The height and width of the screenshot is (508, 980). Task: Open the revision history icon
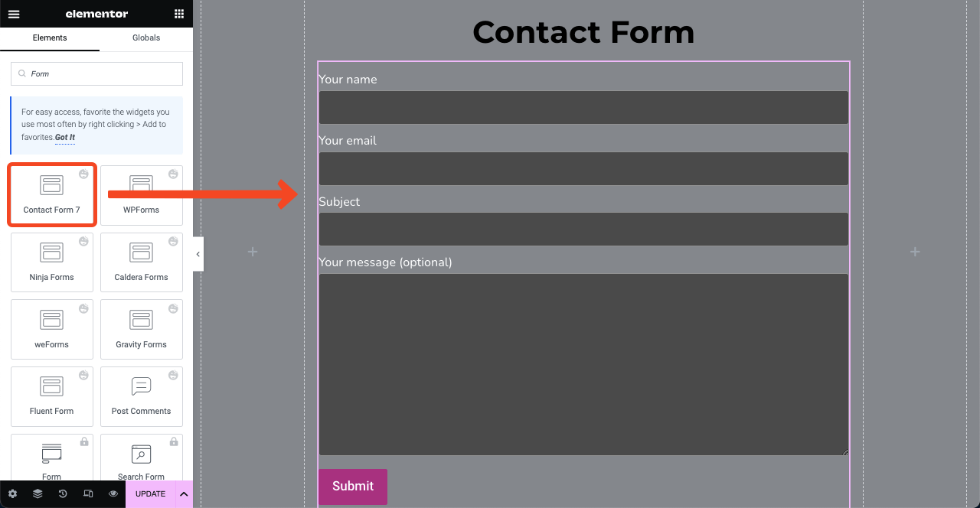(x=63, y=494)
